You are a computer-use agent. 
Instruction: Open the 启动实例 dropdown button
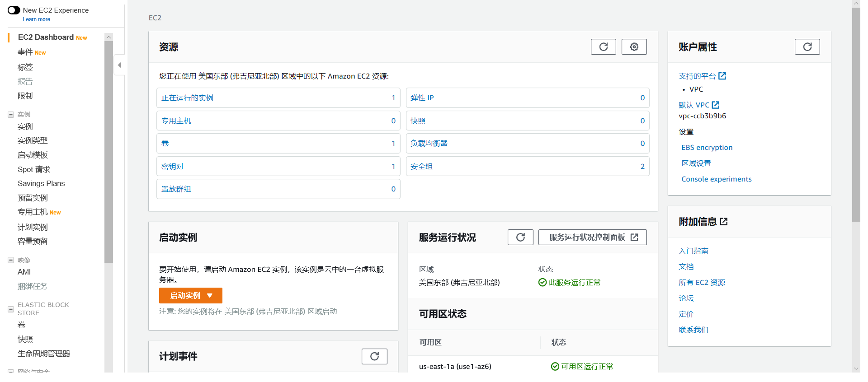click(191, 295)
